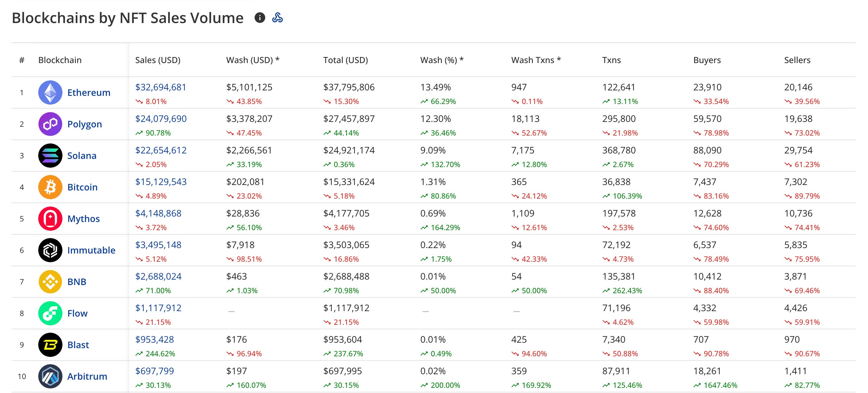868x393 pixels.
Task: Open the Arbitrum blockchain link
Action: [x=87, y=376]
